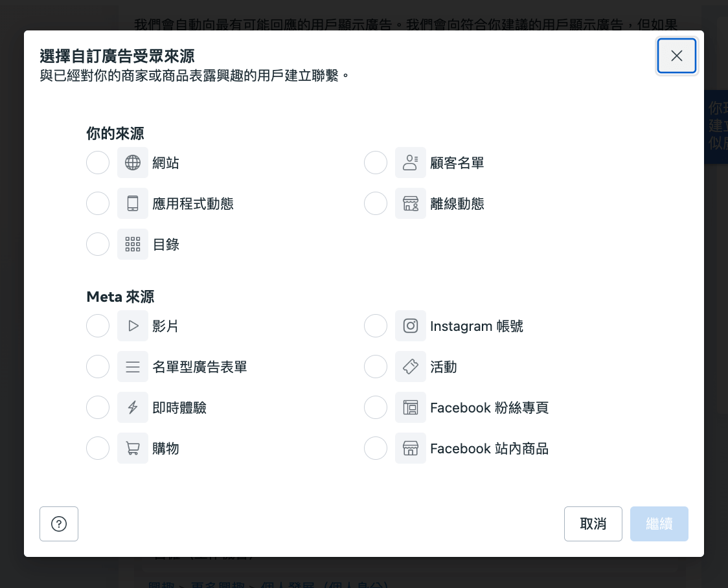
Task: Click the phone icon for 應用程式動態
Action: [x=133, y=203]
